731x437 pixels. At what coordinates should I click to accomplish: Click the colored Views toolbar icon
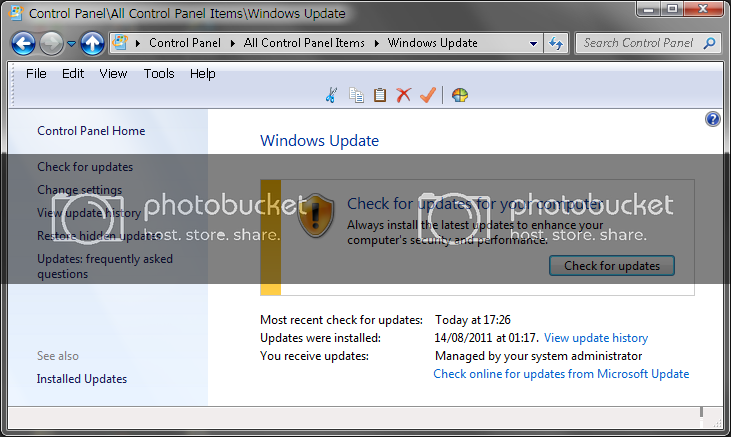click(x=460, y=95)
